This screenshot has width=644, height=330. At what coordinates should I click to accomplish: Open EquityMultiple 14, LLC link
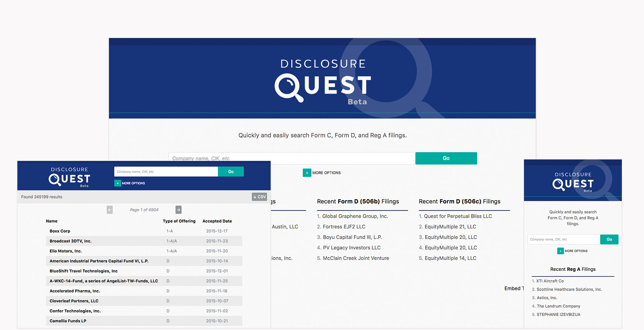click(451, 258)
